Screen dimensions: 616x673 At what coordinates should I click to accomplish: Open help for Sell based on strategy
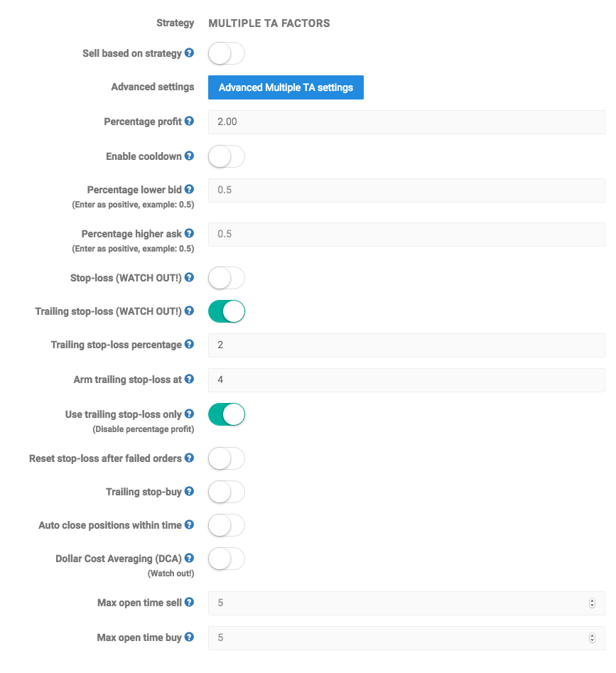point(189,53)
